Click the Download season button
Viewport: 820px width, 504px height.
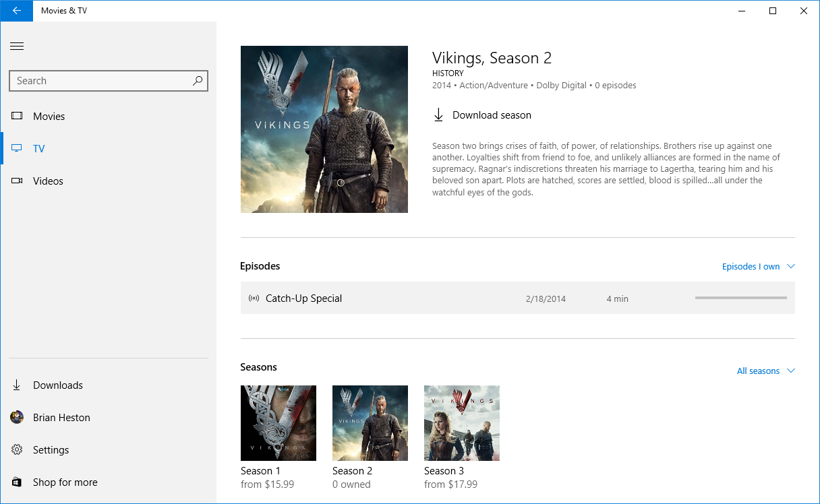point(482,115)
